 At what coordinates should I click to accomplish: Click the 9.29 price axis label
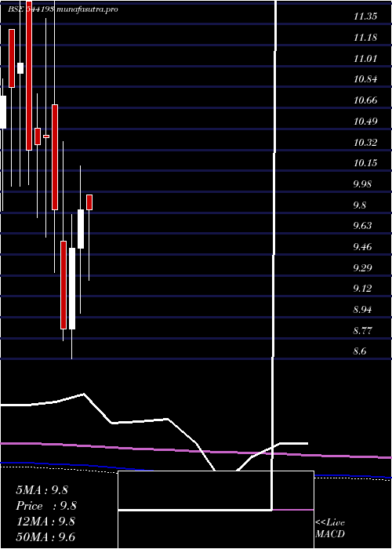pos(362,268)
